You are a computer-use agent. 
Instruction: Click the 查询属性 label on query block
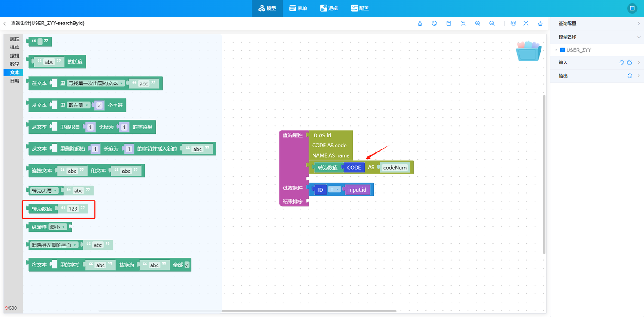[292, 135]
